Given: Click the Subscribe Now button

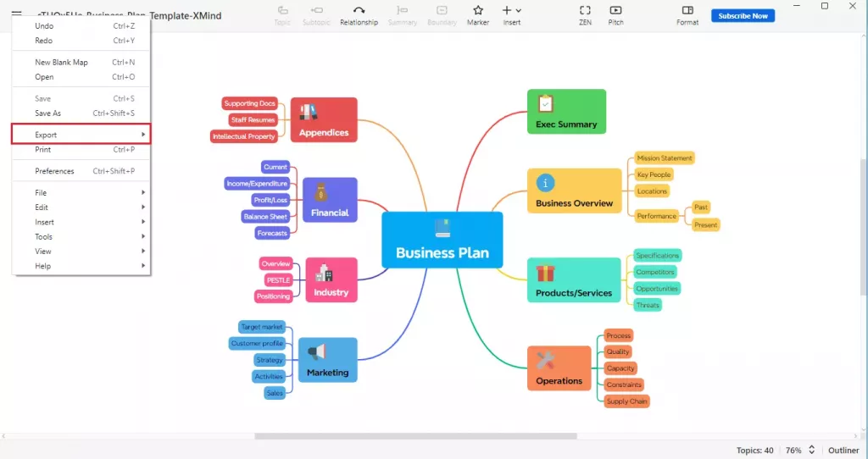Looking at the screenshot, I should (743, 16).
